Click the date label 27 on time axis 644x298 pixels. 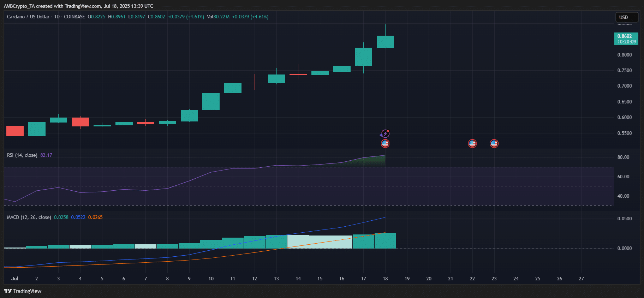[x=581, y=279]
